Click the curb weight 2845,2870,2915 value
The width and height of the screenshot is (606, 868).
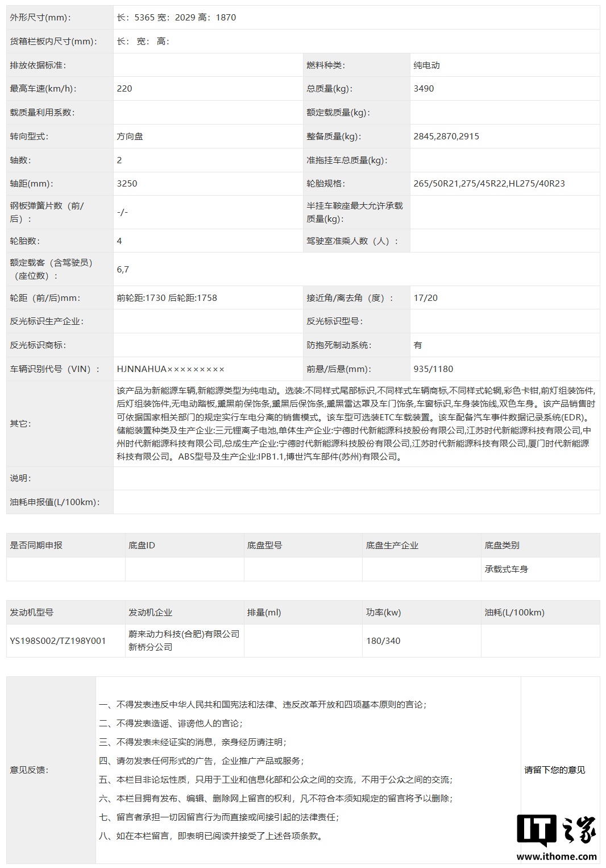(x=446, y=137)
